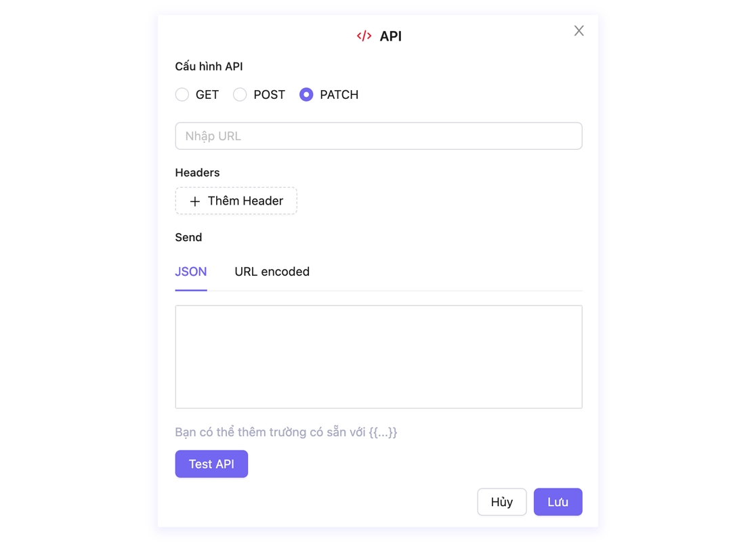Screen dimensions: 756x542
Task: Click the hint text about {{...}} fields
Action: point(286,432)
